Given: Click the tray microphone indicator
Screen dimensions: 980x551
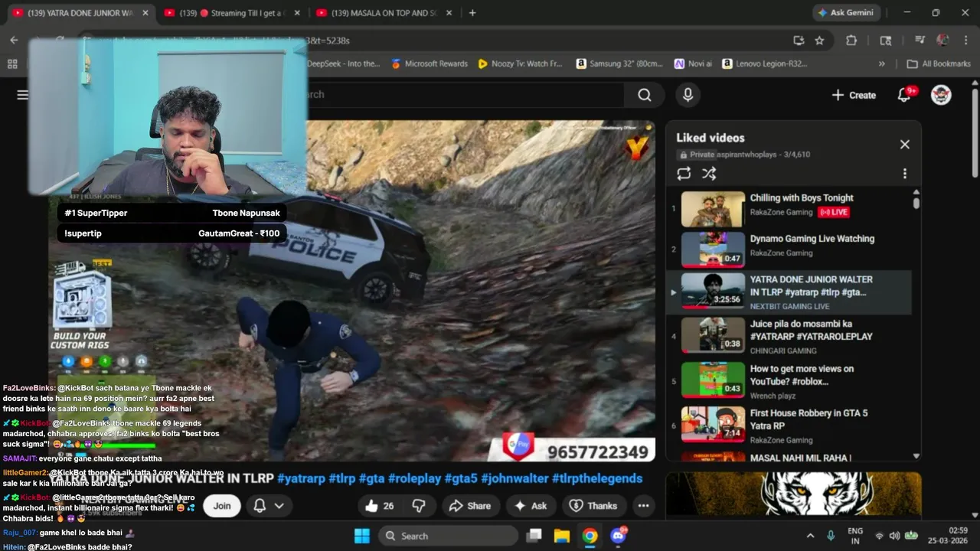Looking at the screenshot, I should [831, 536].
